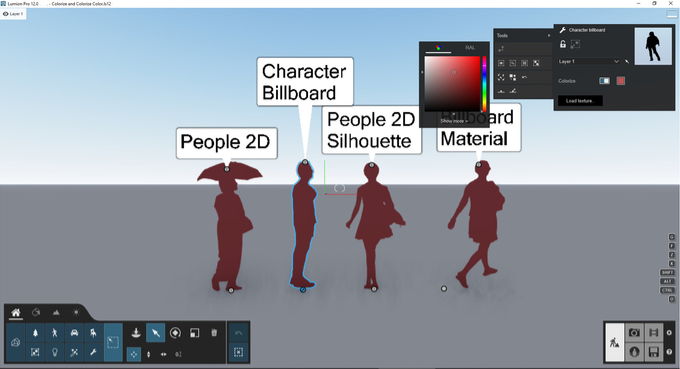The height and width of the screenshot is (369, 680).
Task: Choose the move horizontally mode
Action: pos(163,354)
